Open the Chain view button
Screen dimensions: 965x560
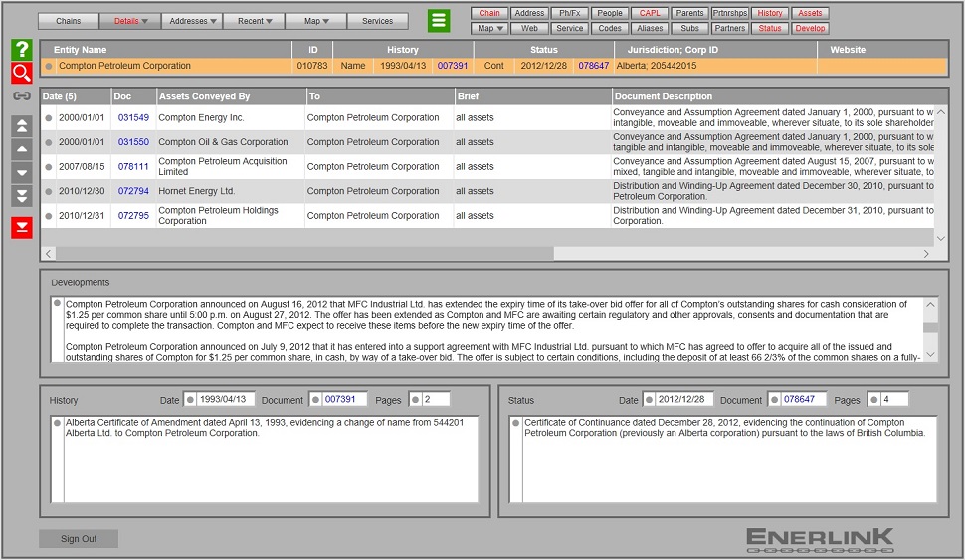tap(489, 13)
